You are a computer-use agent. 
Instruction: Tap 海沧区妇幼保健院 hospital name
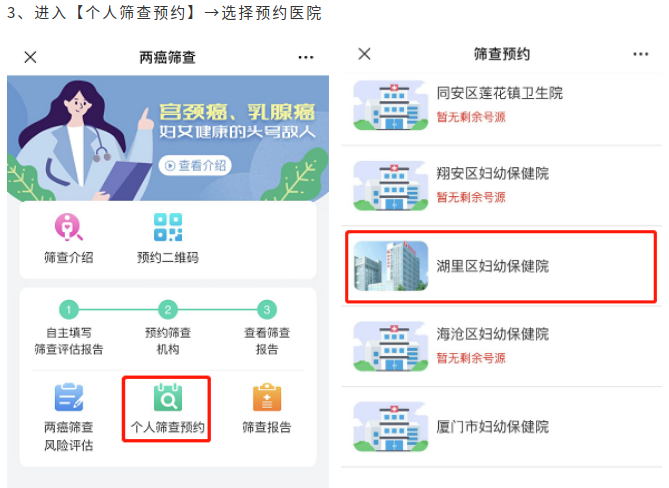click(x=492, y=334)
